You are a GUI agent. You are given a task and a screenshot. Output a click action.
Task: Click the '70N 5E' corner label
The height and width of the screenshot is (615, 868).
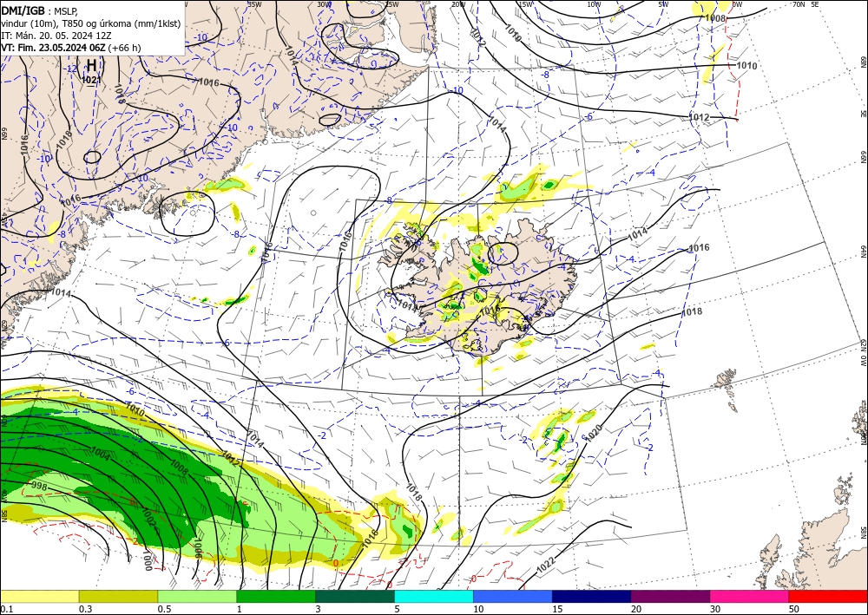[x=806, y=4]
